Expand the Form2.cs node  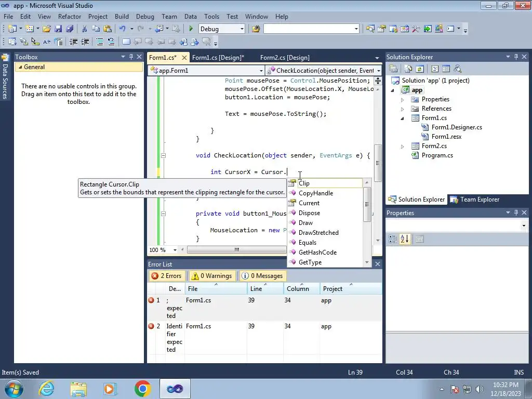pyautogui.click(x=403, y=147)
